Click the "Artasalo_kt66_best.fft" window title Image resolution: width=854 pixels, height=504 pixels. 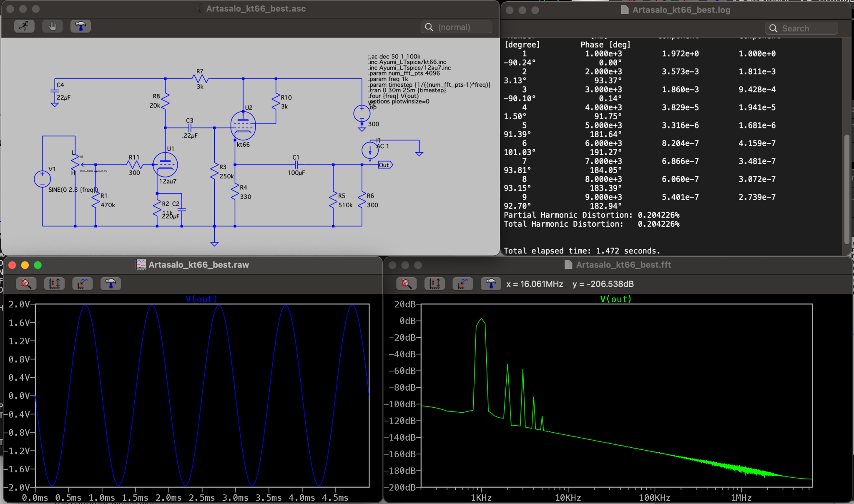coord(624,265)
